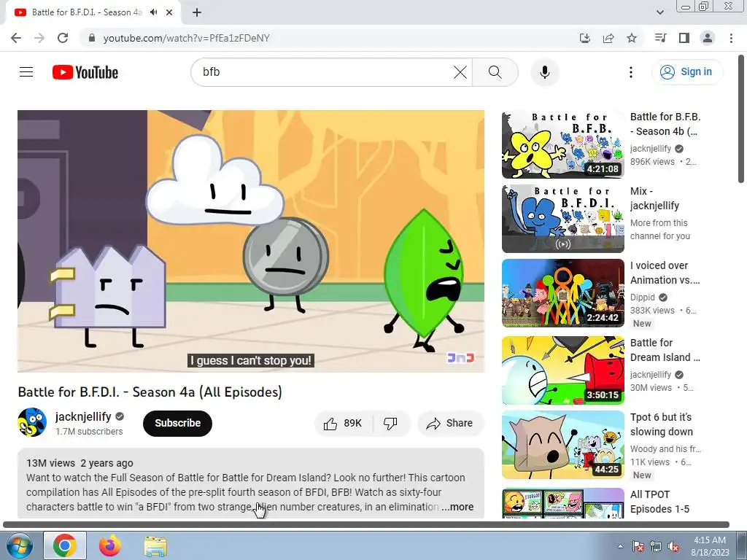747x560 pixels.
Task: Start voice search with the microphone
Action: pyautogui.click(x=544, y=72)
